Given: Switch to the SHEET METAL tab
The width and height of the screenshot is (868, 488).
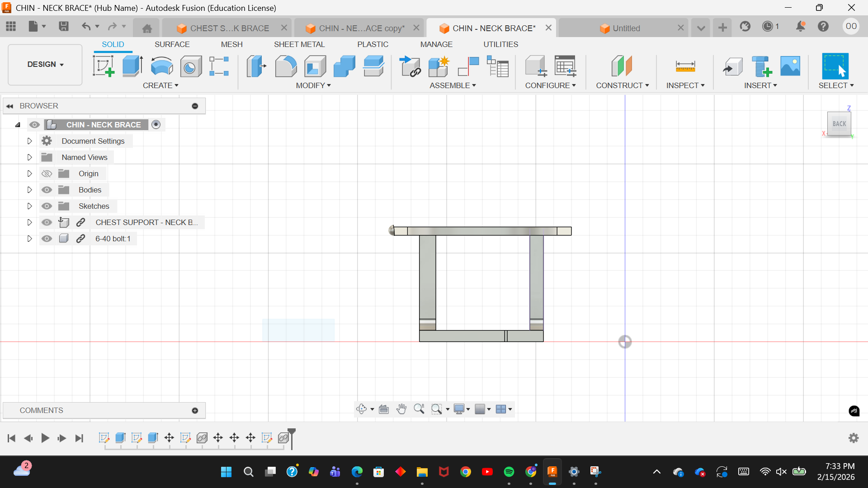Looking at the screenshot, I should coord(299,44).
